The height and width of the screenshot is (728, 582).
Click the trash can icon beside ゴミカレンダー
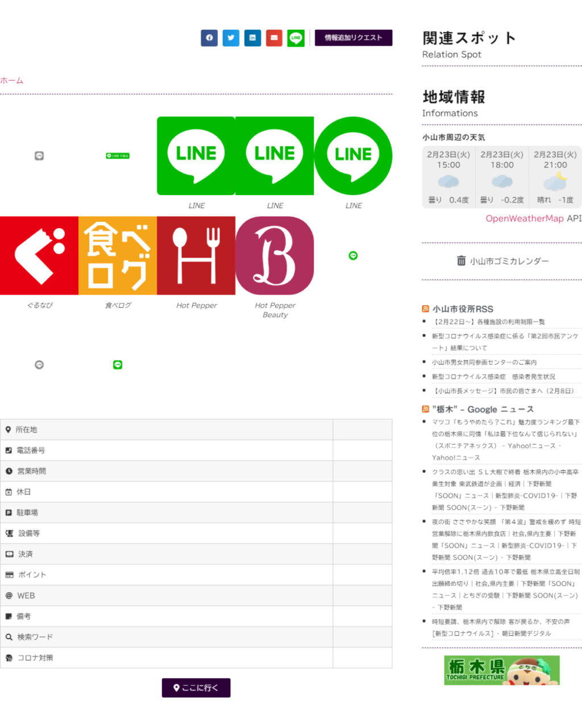(462, 260)
